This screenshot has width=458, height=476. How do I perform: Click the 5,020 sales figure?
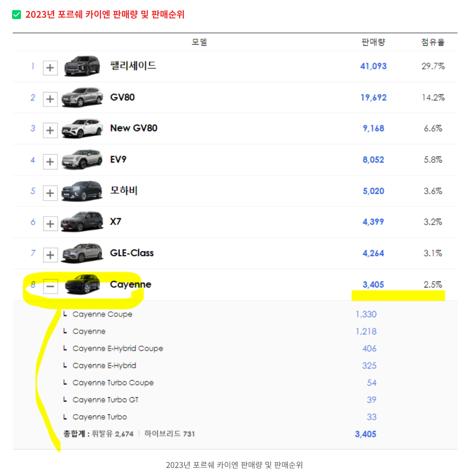point(373,191)
